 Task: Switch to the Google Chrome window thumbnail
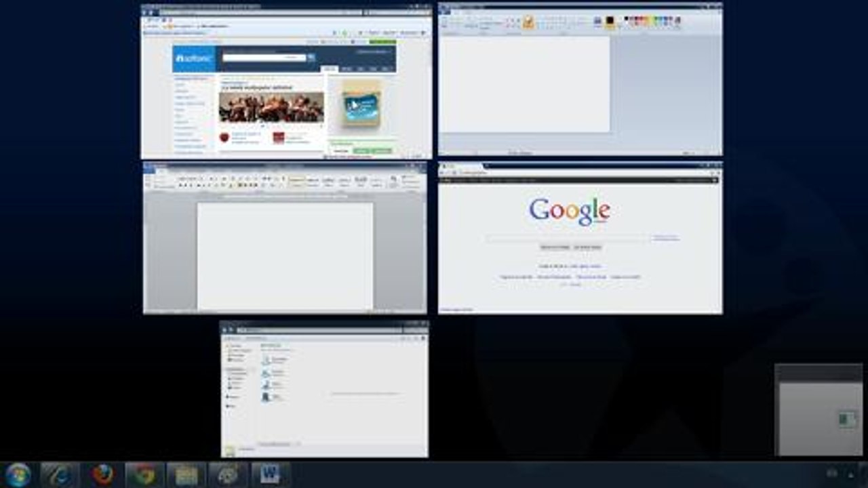580,238
